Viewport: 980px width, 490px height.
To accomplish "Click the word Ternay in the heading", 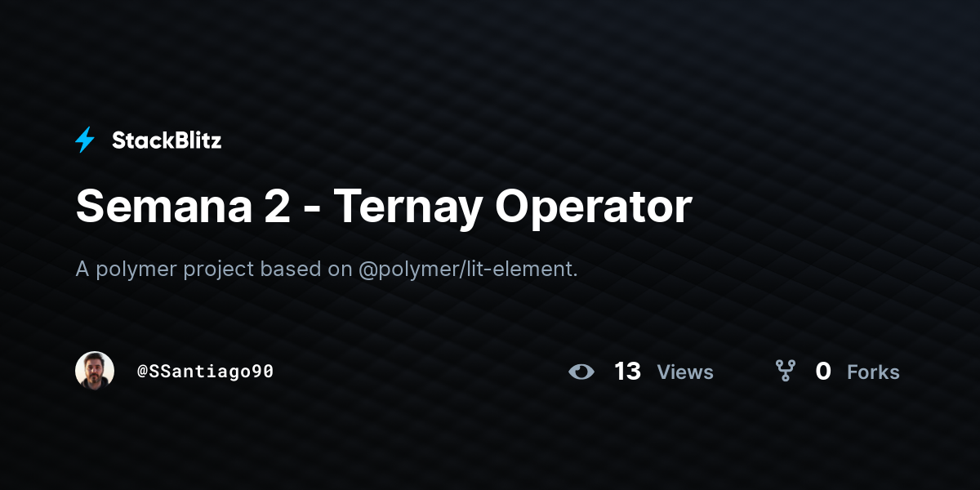I will tap(408, 207).
